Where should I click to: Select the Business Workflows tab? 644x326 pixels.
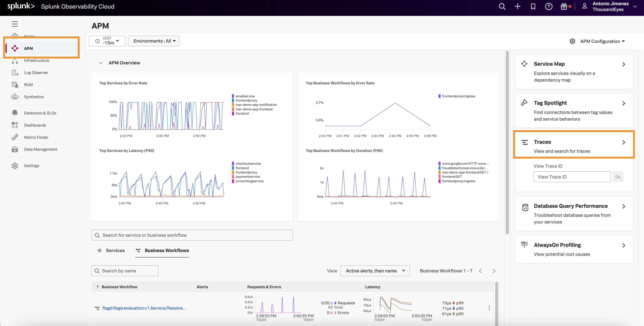pyautogui.click(x=162, y=250)
